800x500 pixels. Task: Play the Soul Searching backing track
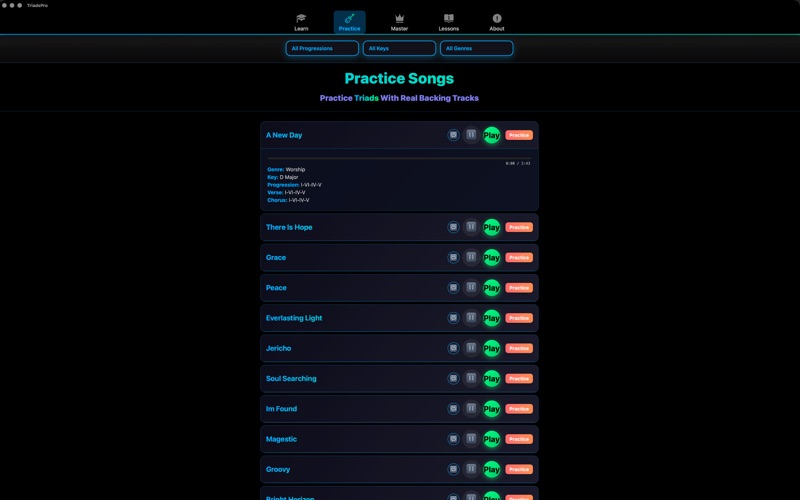pyautogui.click(x=492, y=379)
